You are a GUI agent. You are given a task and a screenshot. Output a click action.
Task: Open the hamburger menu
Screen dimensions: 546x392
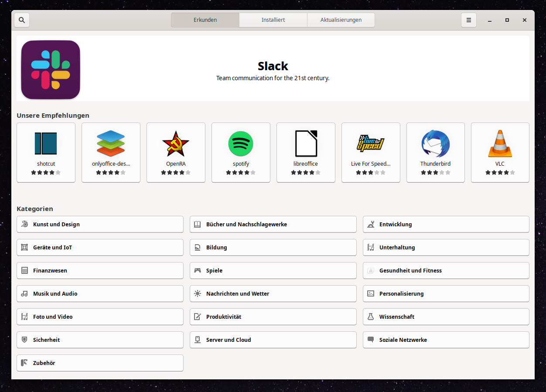tap(469, 20)
